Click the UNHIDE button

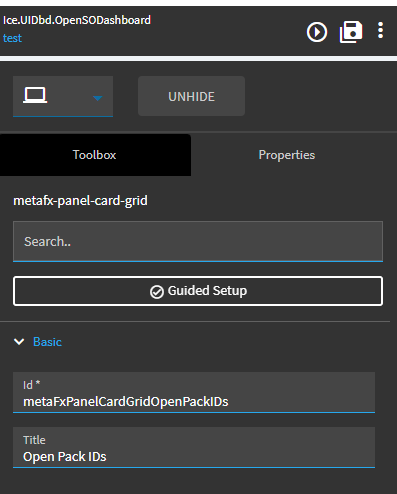coord(191,96)
